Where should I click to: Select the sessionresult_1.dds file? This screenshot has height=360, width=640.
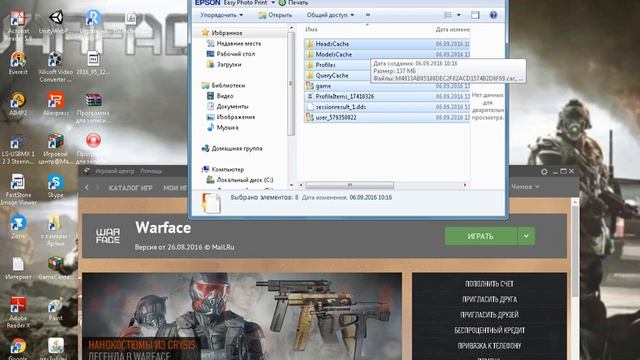click(x=387, y=107)
